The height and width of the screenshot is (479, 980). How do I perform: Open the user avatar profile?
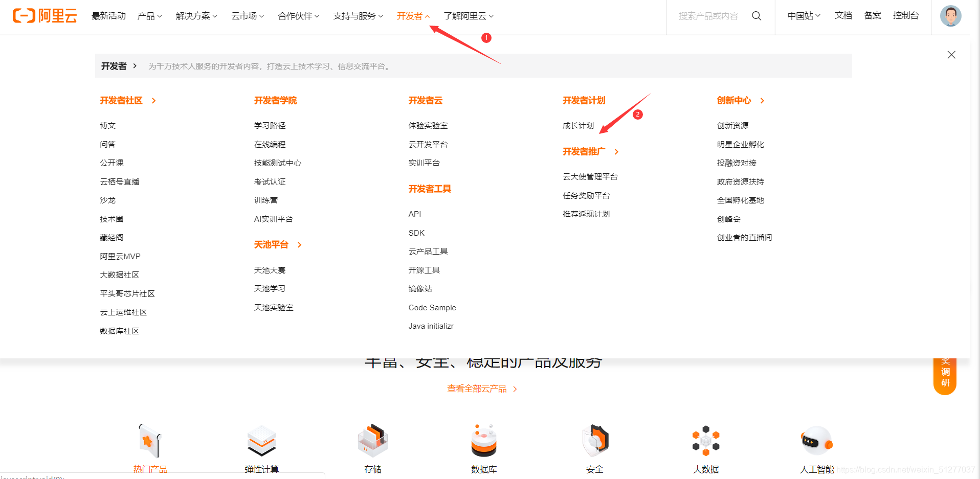(950, 16)
